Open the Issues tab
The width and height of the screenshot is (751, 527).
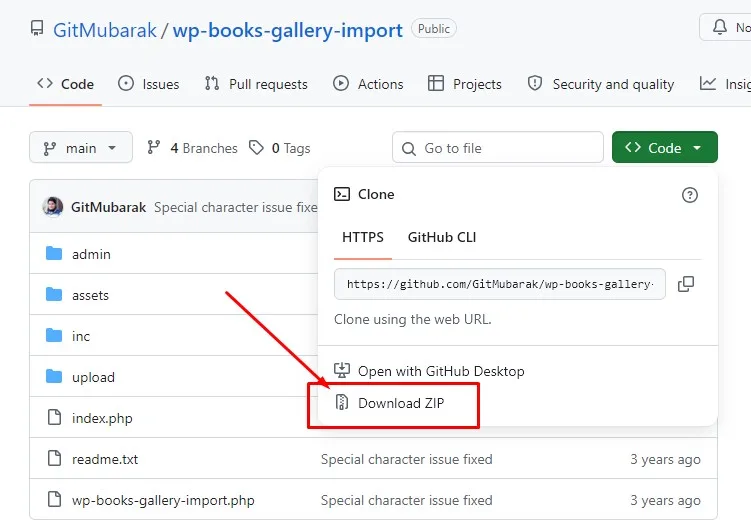[148, 84]
